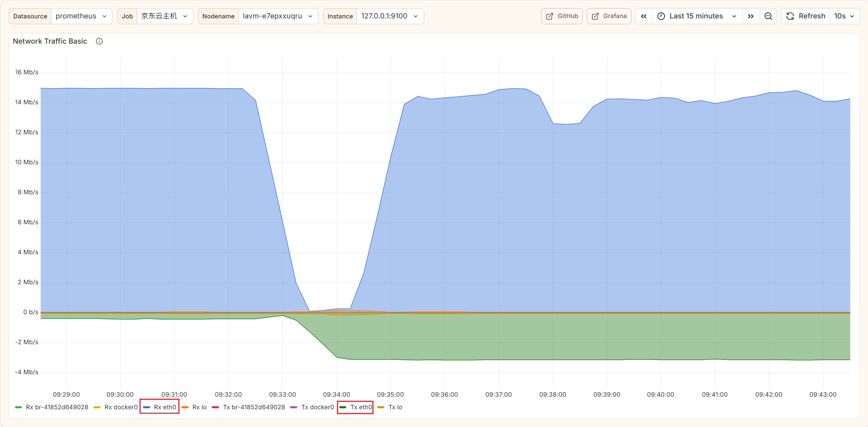Open the Last 15 minutes time menu
This screenshot has width=868, height=427.
(696, 16)
